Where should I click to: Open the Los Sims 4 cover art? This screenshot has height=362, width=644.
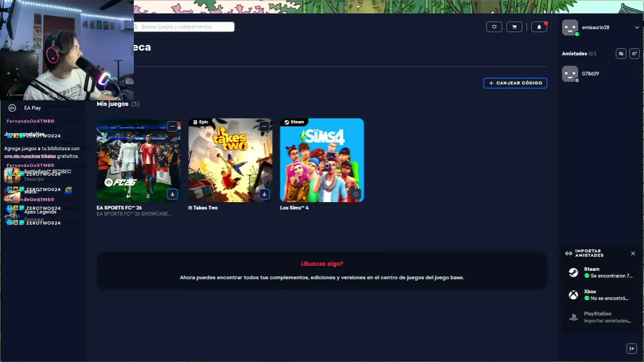pyautogui.click(x=322, y=160)
